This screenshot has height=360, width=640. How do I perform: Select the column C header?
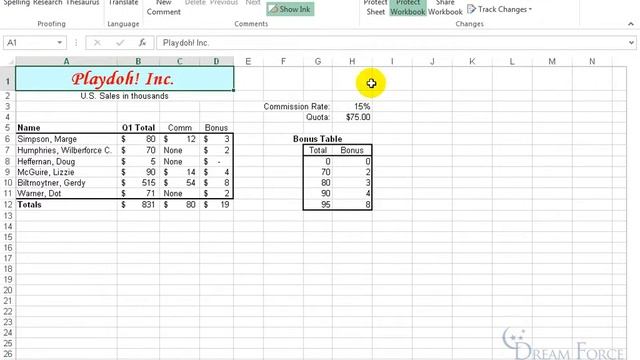point(180,61)
